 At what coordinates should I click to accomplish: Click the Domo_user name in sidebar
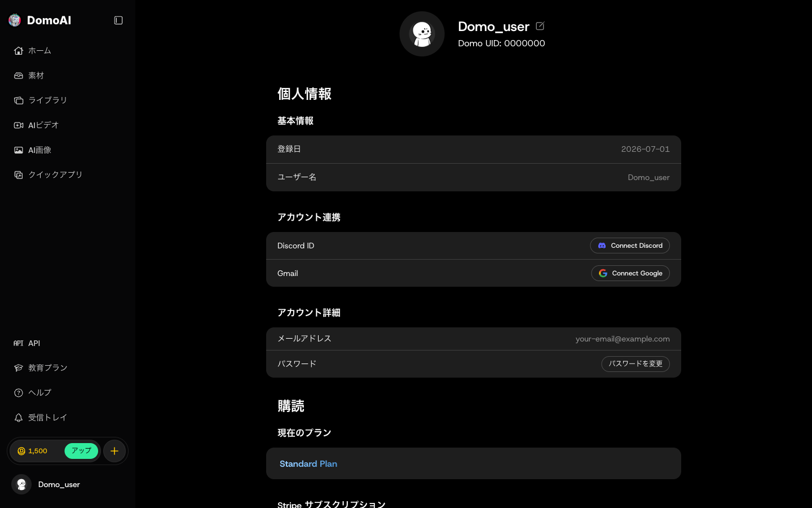coord(59,484)
